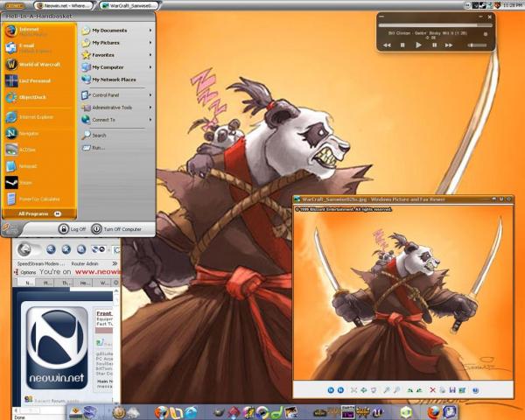
Task: Open Internet Explorer dock icon
Action: tap(192, 412)
